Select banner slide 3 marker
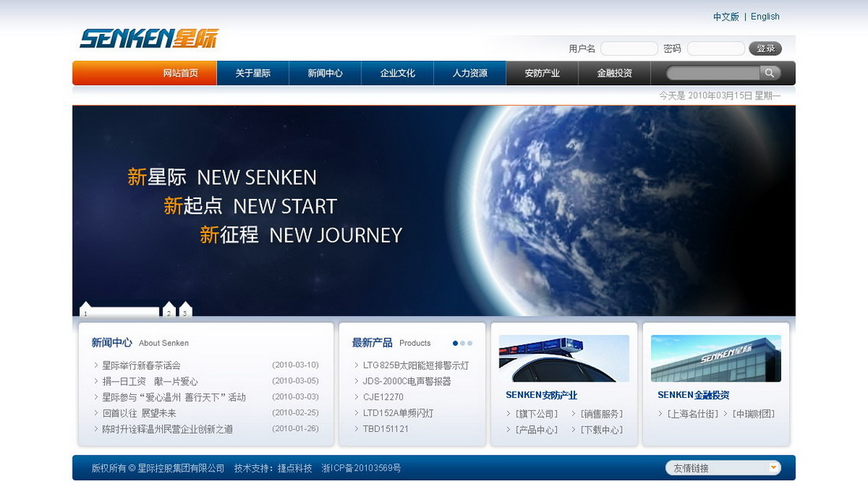Image resolution: width=868 pixels, height=492 pixels. [185, 310]
